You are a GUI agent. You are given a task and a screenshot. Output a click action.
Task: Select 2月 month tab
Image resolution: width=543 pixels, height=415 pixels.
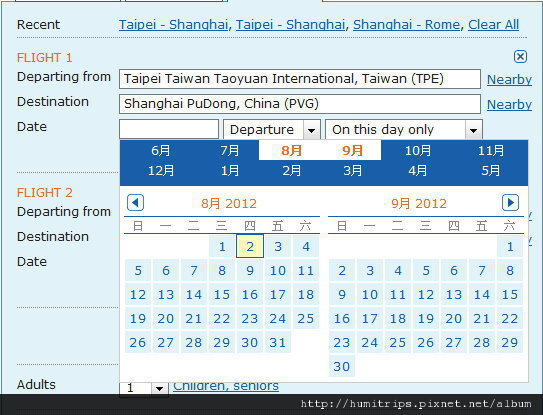coord(292,171)
